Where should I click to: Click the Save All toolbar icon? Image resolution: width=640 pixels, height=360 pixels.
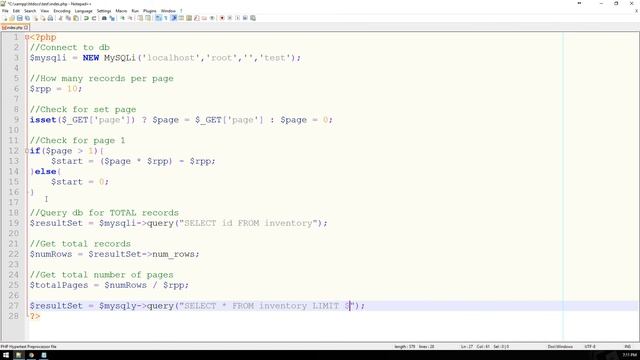pyautogui.click(x=27, y=18)
